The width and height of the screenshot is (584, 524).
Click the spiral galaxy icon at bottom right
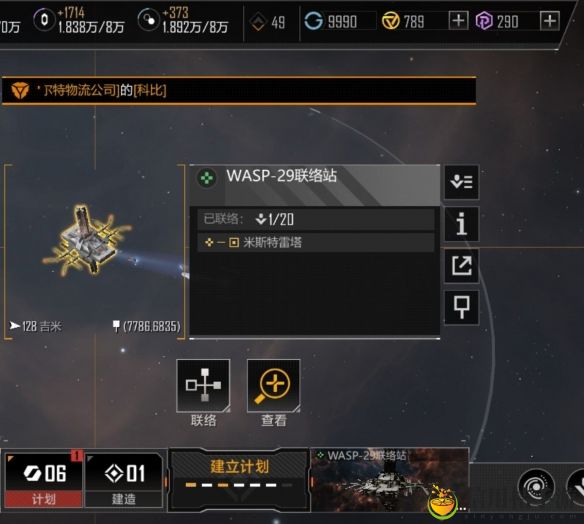point(536,486)
